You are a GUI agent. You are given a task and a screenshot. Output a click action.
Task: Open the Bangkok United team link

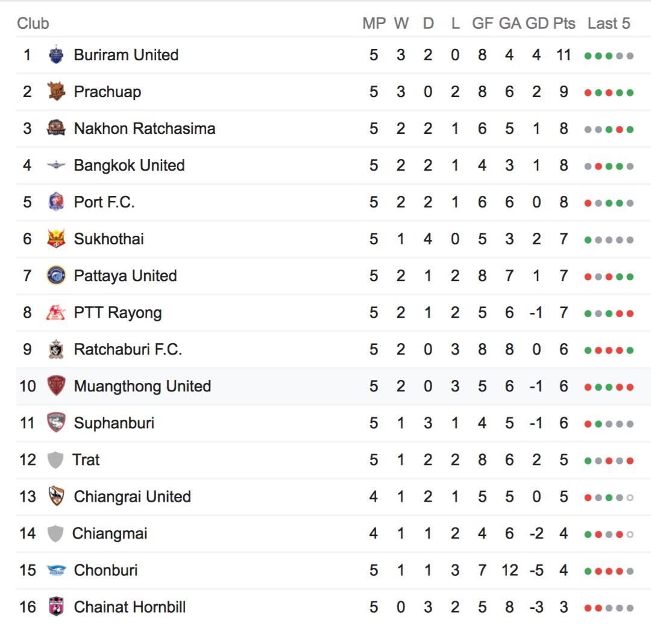pyautogui.click(x=129, y=165)
